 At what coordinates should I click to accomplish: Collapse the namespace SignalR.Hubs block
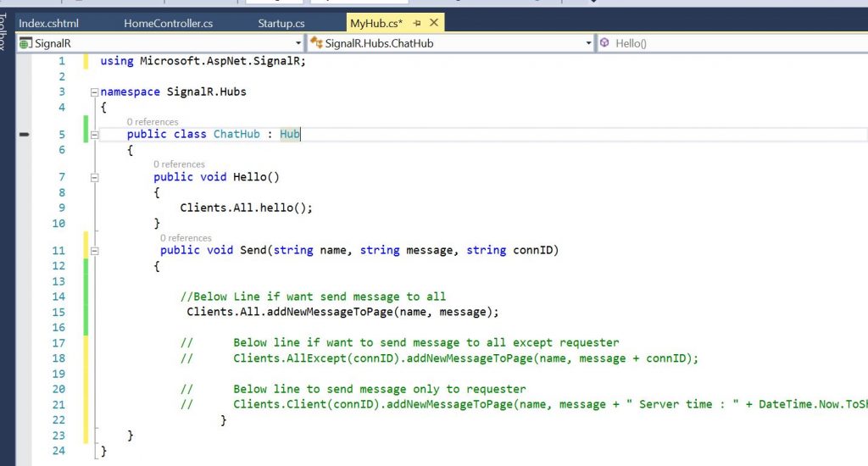[x=95, y=92]
